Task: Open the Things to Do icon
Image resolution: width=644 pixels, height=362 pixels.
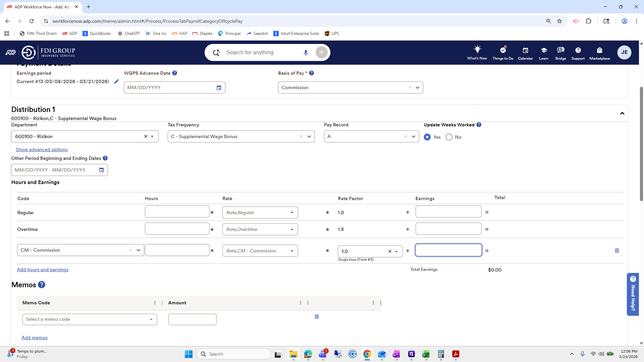Action: tap(503, 50)
